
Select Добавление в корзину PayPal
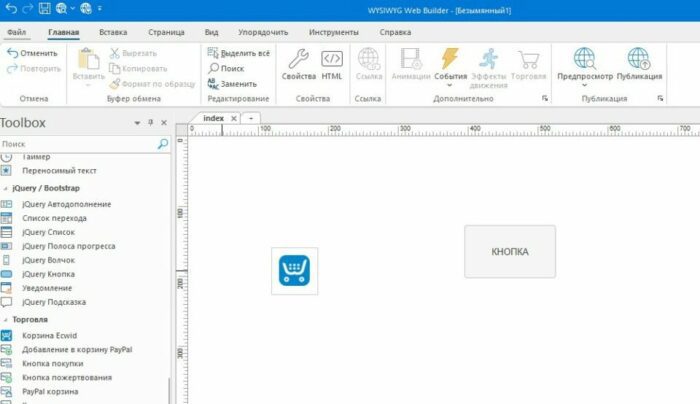[77, 350]
